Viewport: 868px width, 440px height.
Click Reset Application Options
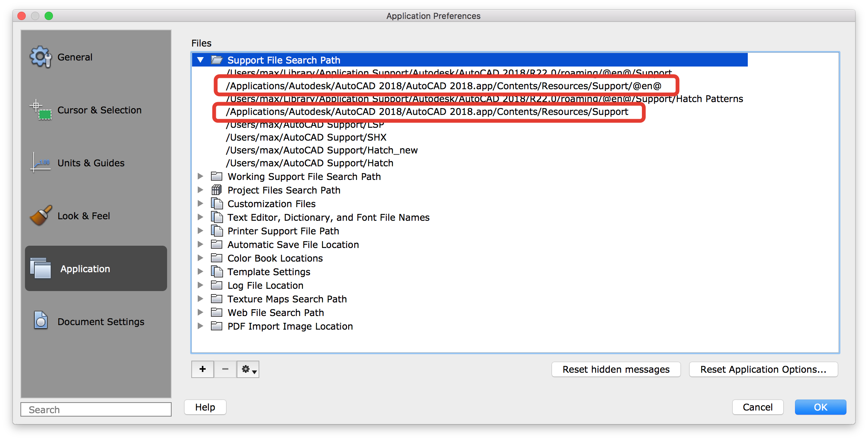763,369
